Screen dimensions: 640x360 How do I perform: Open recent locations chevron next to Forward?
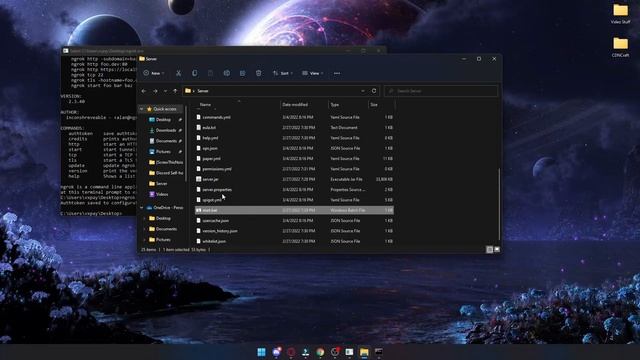coord(165,91)
